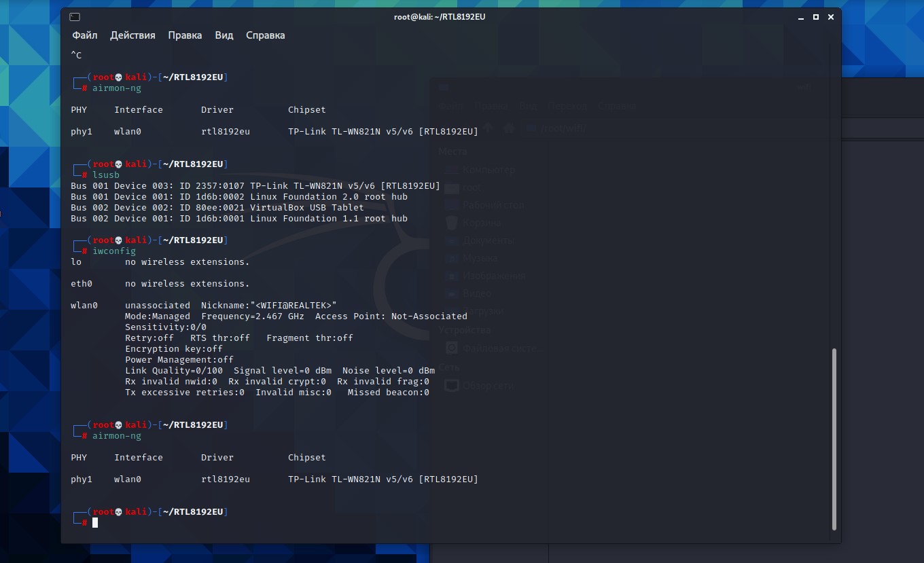
Task: Click the "ID 2357:0107" lsusb line
Action: coord(255,186)
